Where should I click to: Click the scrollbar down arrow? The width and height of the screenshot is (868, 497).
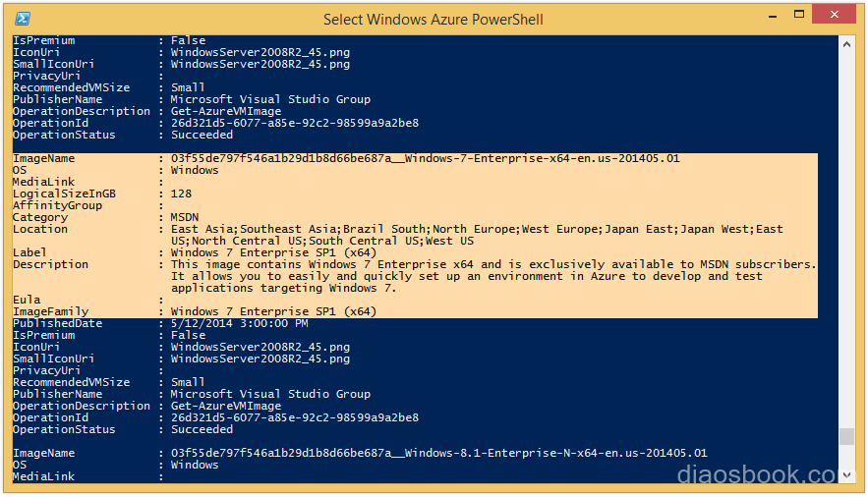coord(846,475)
